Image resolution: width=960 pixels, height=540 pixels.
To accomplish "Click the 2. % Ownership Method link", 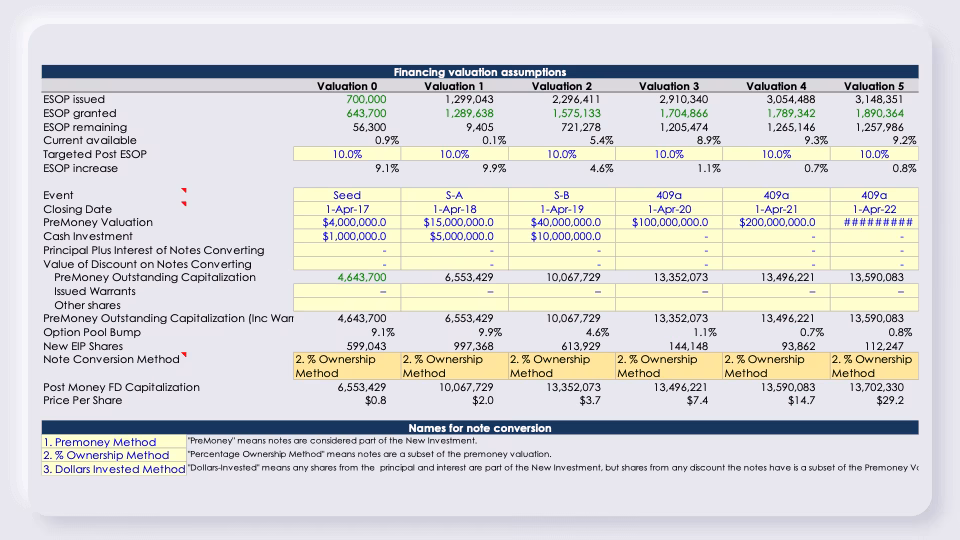I will [106, 456].
